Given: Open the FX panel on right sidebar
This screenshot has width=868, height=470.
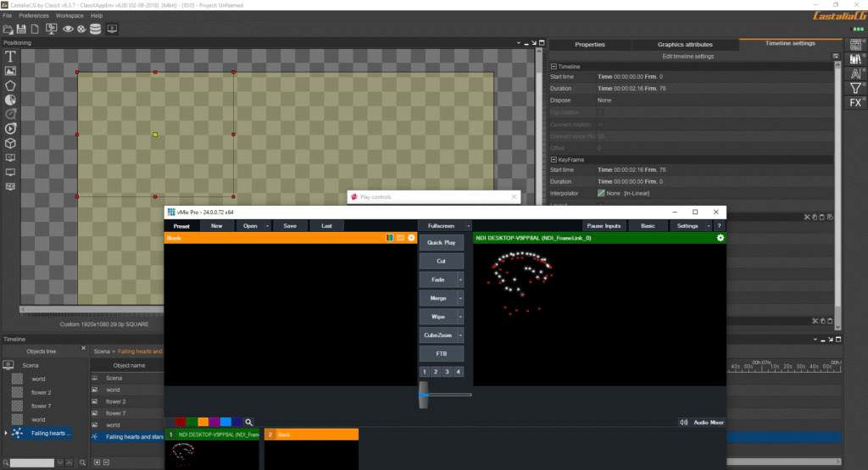Looking at the screenshot, I should coord(856,102).
